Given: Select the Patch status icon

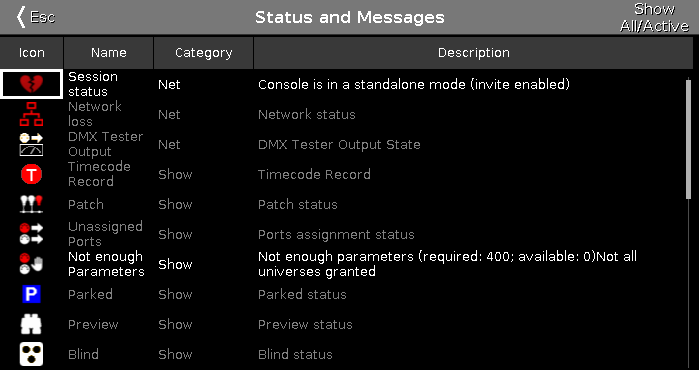Looking at the screenshot, I should tap(31, 204).
